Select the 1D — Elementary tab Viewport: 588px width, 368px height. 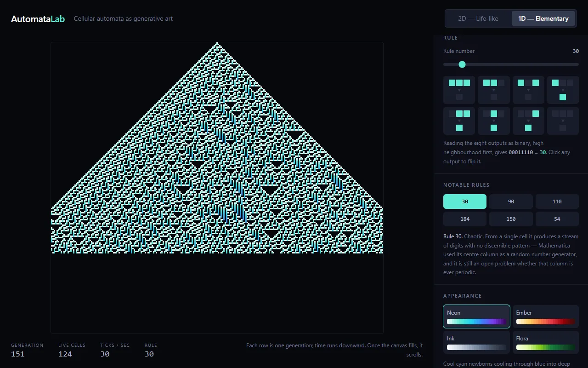coord(543,18)
